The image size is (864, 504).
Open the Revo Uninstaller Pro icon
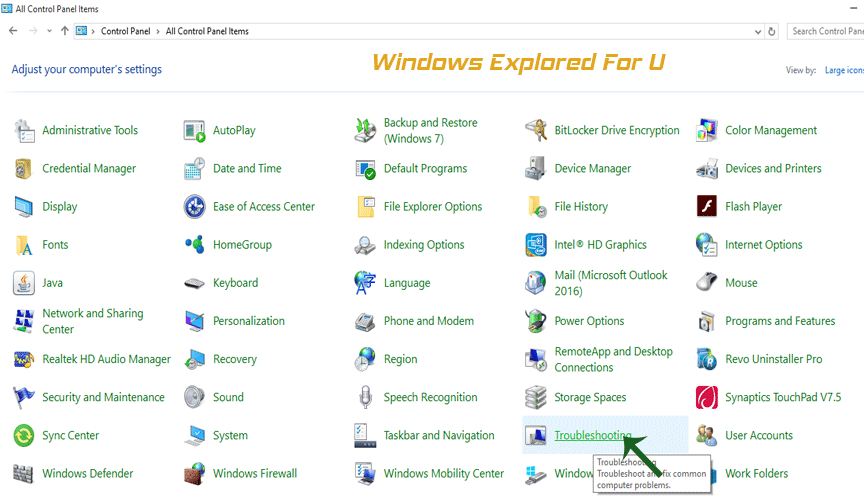pyautogui.click(x=706, y=359)
